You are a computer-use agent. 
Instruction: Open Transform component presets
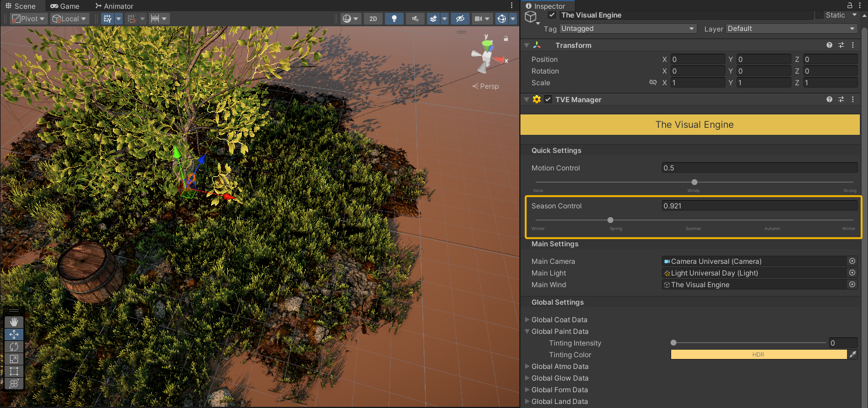pyautogui.click(x=842, y=45)
